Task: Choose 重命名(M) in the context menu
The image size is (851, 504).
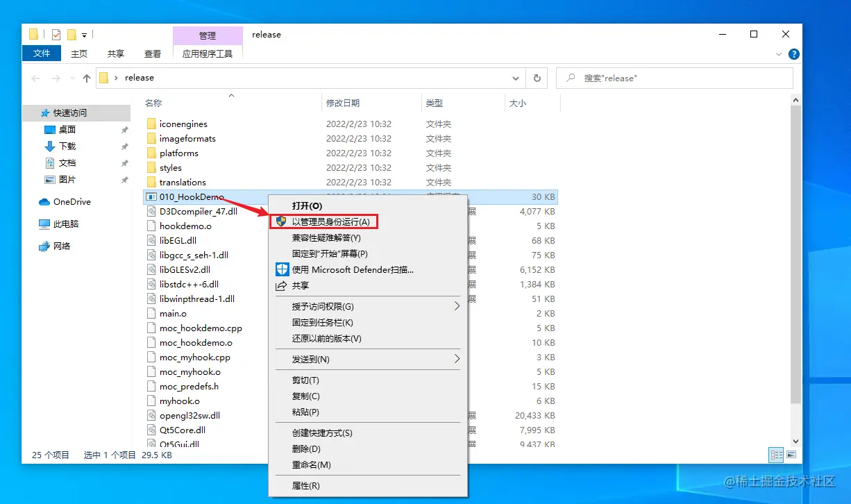Action: coord(368,465)
